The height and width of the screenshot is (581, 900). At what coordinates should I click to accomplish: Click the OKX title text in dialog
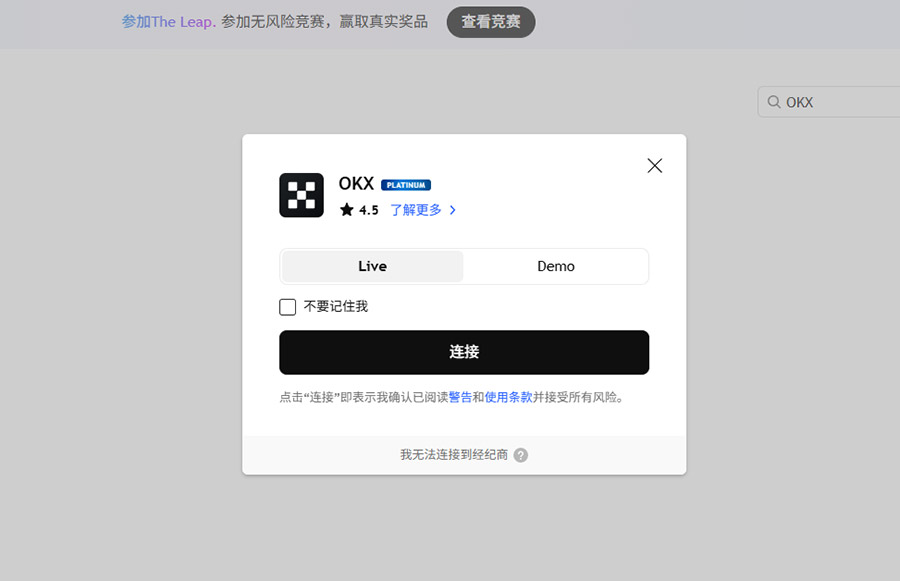tap(356, 184)
